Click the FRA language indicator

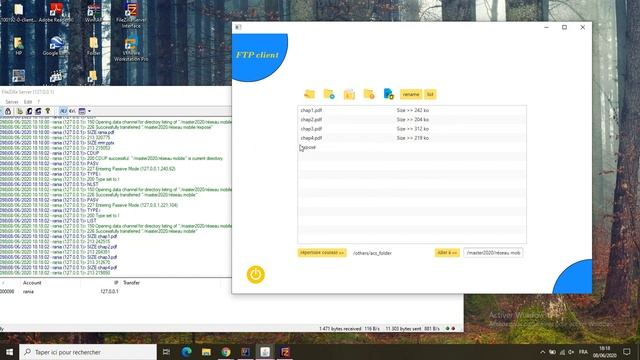coord(583,352)
